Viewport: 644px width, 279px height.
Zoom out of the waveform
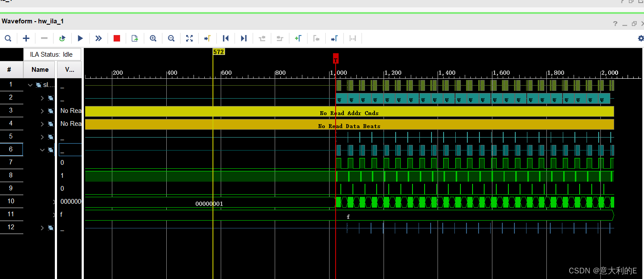coord(171,38)
